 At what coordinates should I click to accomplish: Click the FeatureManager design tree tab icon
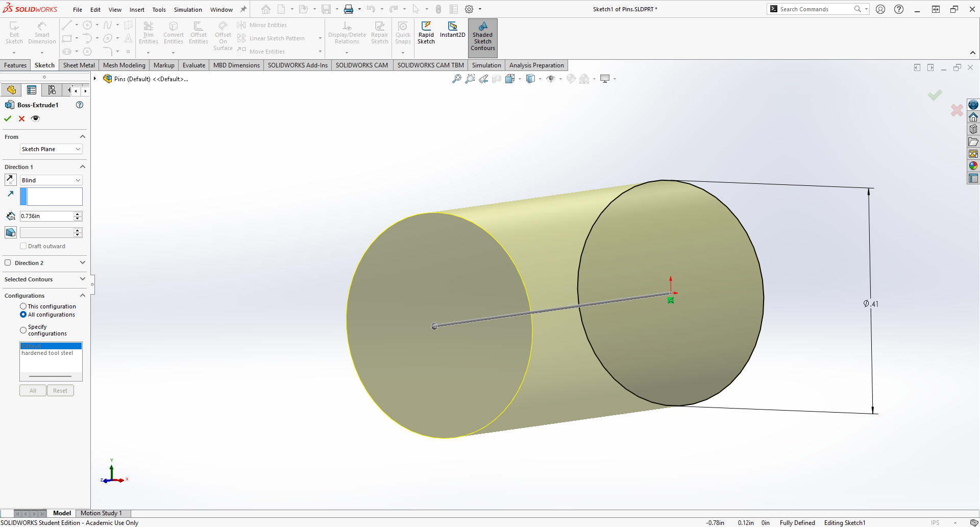point(11,90)
